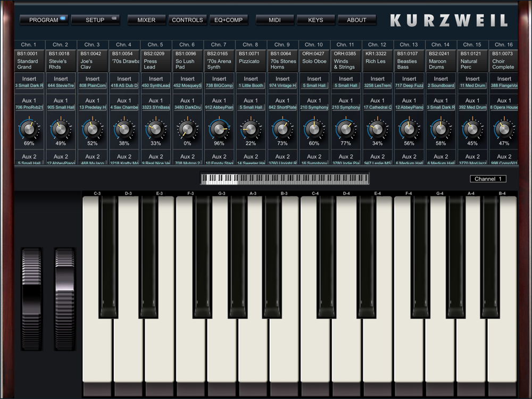Viewport: 532px width, 399px height.
Task: Click the Chn. 16 Aux 1 knob at 47%
Action: (504, 129)
